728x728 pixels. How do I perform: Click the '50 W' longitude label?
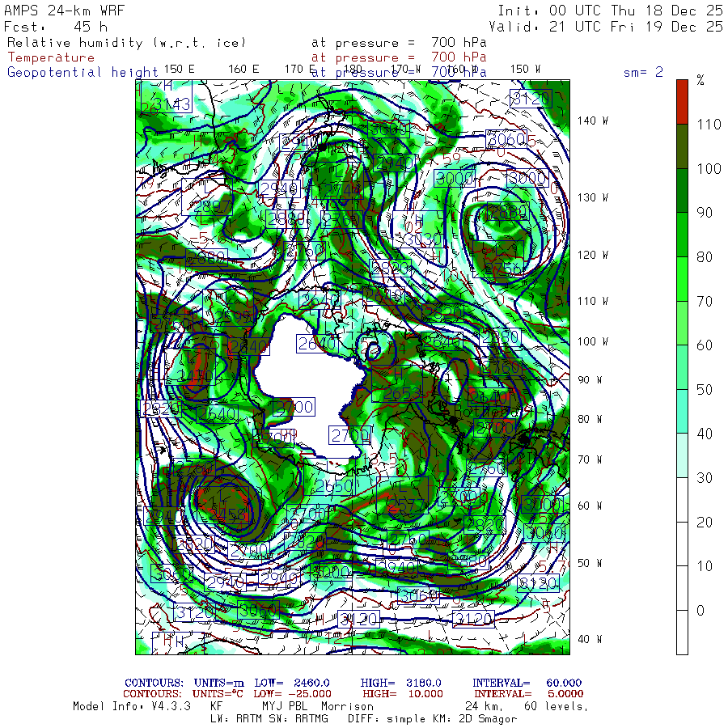590,563
